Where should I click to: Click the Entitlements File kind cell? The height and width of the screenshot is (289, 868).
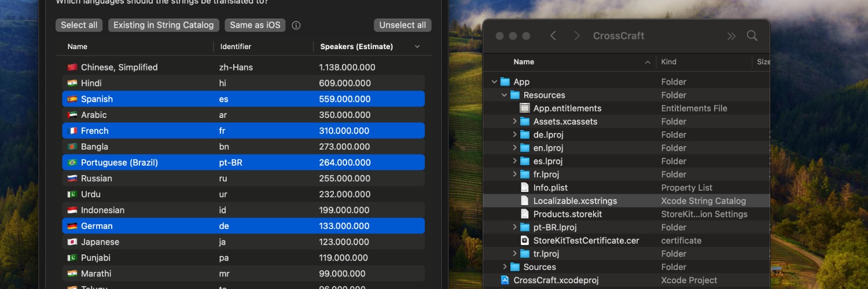coord(694,108)
